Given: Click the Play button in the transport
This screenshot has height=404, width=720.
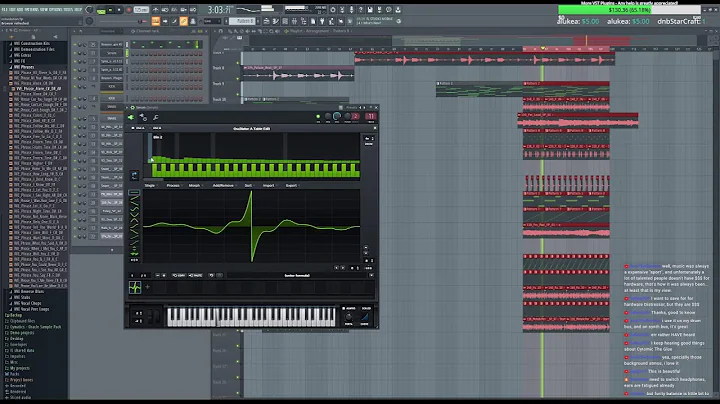Looking at the screenshot, I should pos(110,10).
